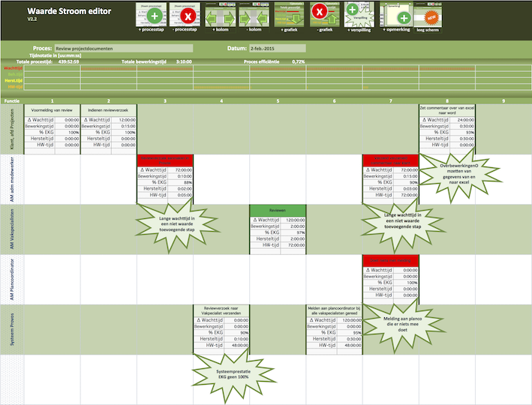Select red 'Reviewverzoek aanmaken in Provos' header
The height and width of the screenshot is (405, 532).
click(165, 160)
